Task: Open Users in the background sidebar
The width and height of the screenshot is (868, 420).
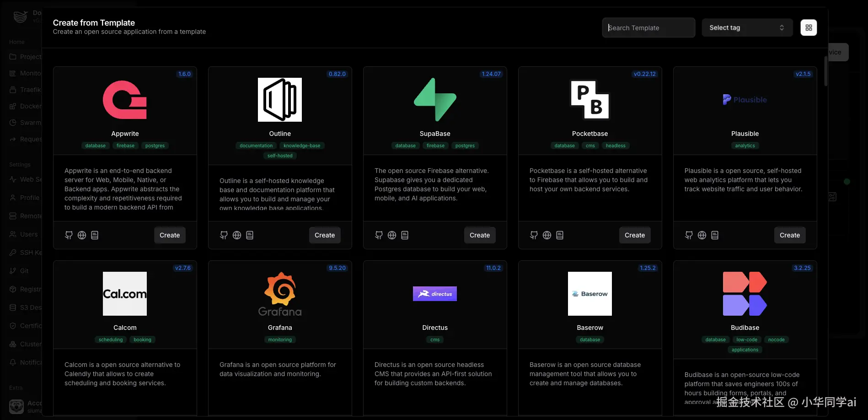Action: click(x=24, y=234)
